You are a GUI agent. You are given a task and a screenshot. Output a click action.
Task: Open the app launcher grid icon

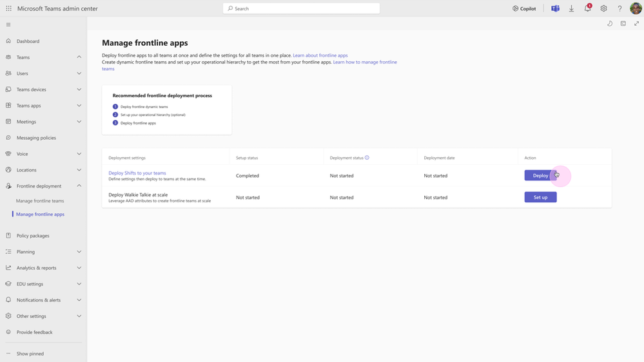[x=8, y=8]
